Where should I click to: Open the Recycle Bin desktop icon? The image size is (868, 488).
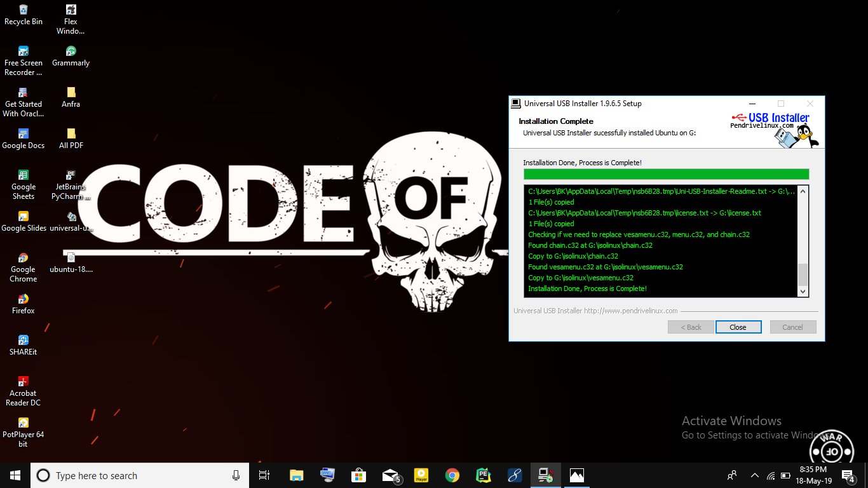coord(24,15)
